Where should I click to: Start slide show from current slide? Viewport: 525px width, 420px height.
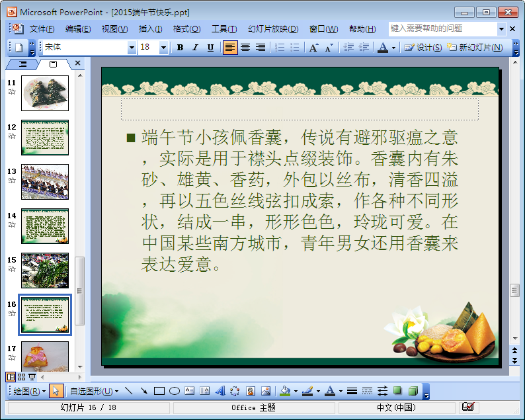(x=32, y=377)
